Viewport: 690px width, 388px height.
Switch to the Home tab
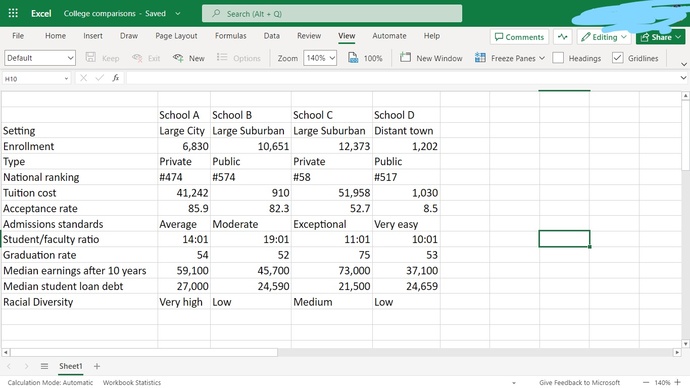(55, 36)
